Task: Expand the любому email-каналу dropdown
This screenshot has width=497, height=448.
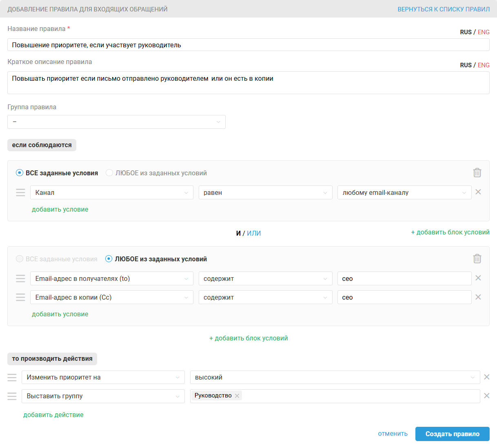Action: (x=404, y=192)
